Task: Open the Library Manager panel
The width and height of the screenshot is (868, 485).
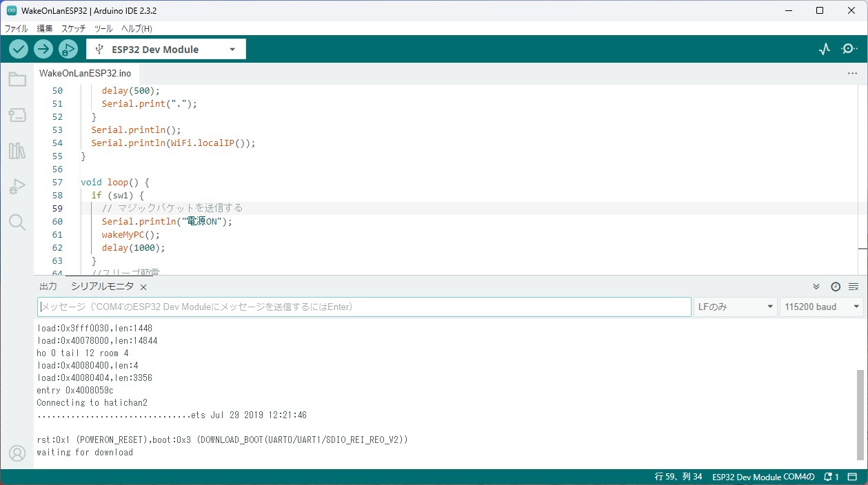Action: [x=17, y=151]
